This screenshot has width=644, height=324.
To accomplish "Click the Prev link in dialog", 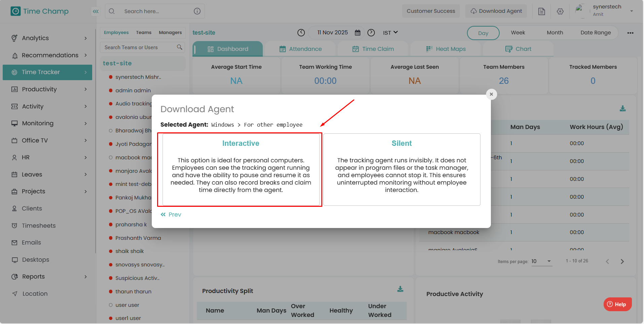I will point(171,215).
